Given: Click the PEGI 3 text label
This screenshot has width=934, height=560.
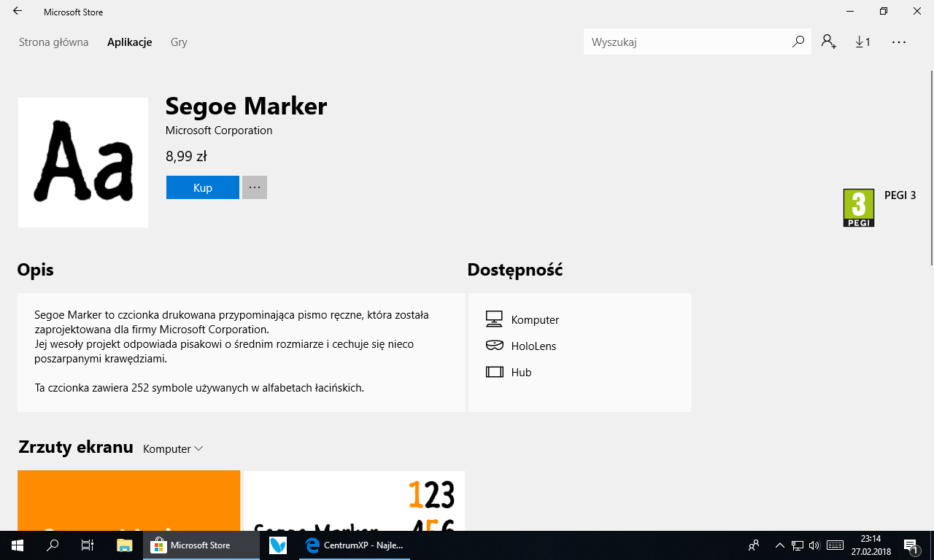Looking at the screenshot, I should pos(900,195).
